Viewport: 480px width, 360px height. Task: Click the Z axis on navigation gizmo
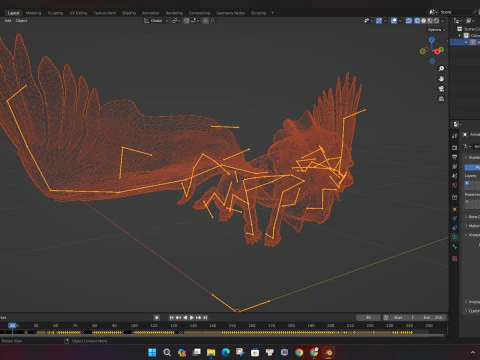click(432, 40)
